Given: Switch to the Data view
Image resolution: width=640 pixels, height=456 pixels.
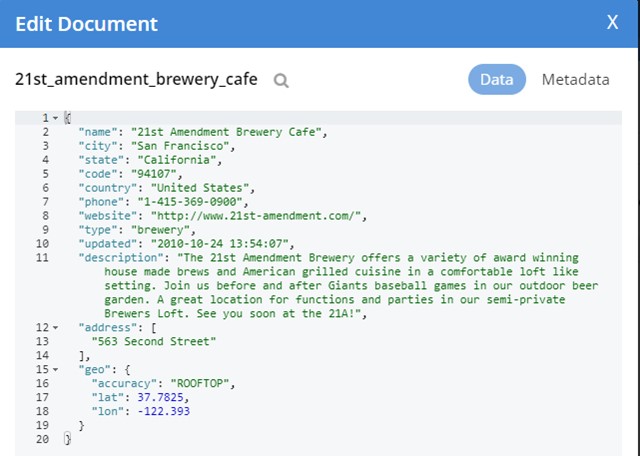Looking at the screenshot, I should 496,79.
